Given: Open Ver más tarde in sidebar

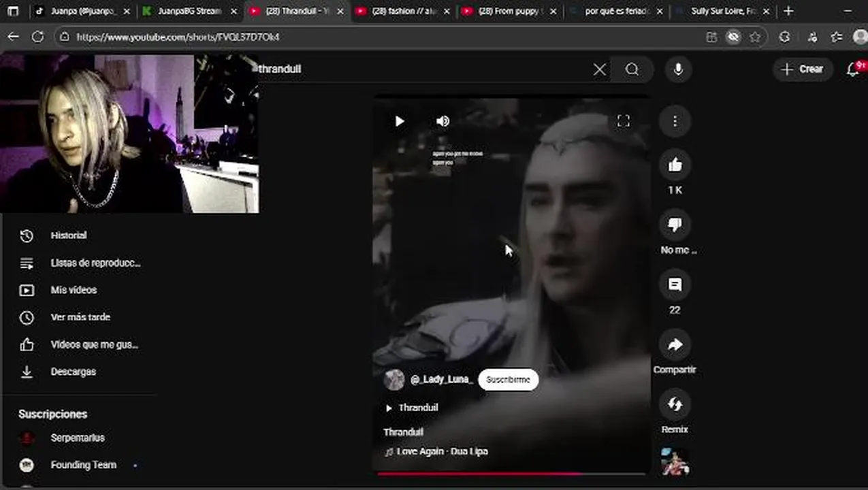Looking at the screenshot, I should click(x=79, y=317).
